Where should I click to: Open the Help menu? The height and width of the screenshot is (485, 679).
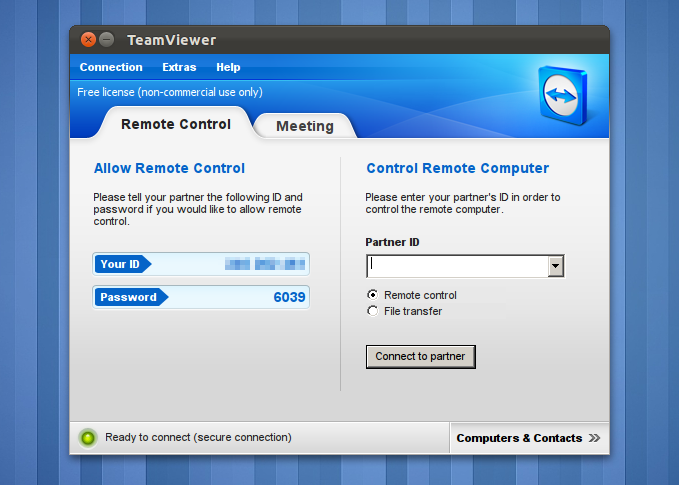pyautogui.click(x=228, y=67)
